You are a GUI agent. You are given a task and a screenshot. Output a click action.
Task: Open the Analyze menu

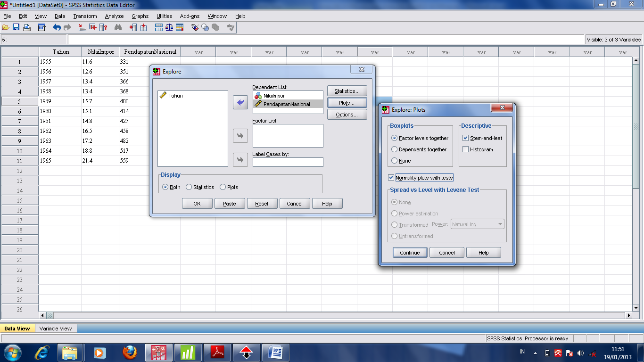click(x=114, y=16)
